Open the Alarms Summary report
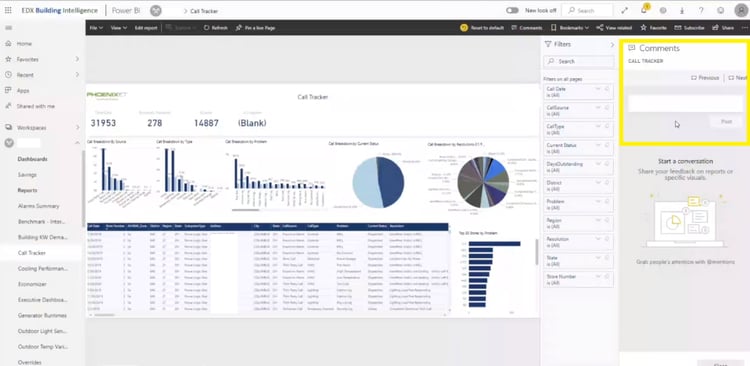 (39, 206)
